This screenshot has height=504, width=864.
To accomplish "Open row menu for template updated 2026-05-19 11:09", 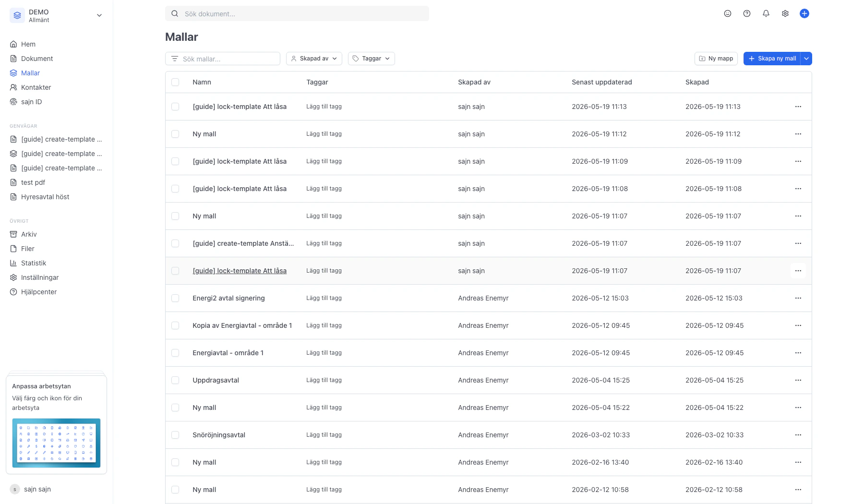I will (798, 161).
